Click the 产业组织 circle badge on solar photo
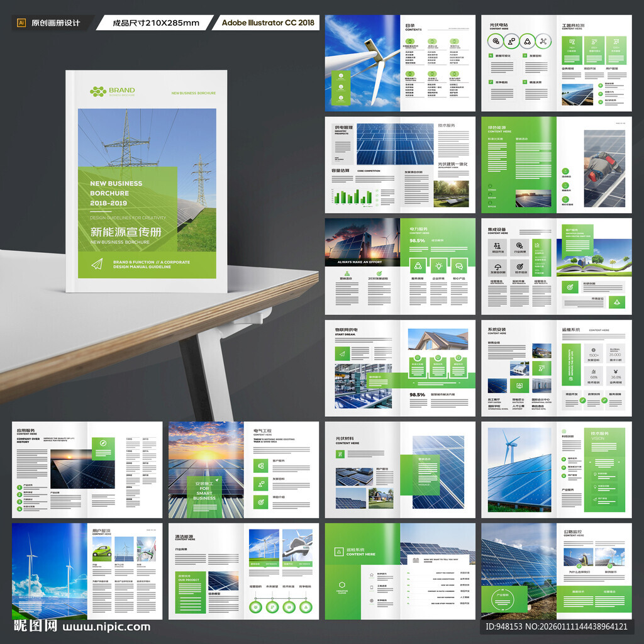This screenshot has height=644, width=644. (x=502, y=599)
